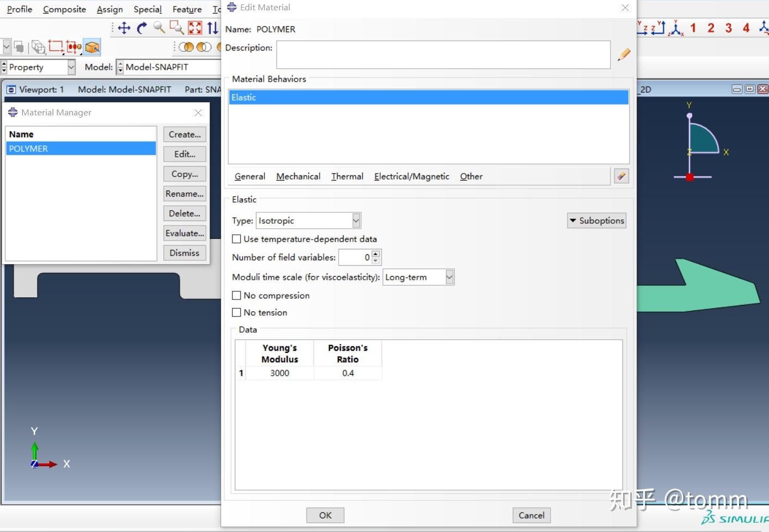This screenshot has height=532, width=769.
Task: Click the drag-select rectangle tool icon
Action: click(56, 47)
